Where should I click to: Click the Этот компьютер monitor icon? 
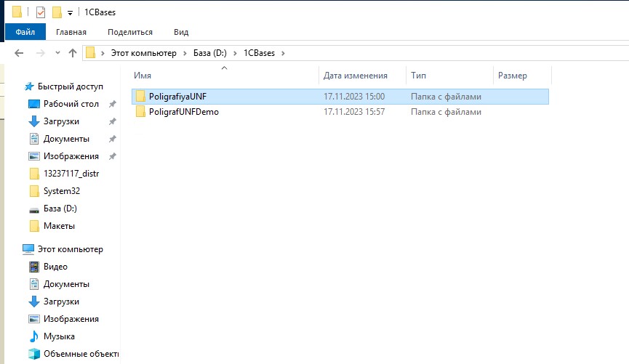tap(28, 249)
